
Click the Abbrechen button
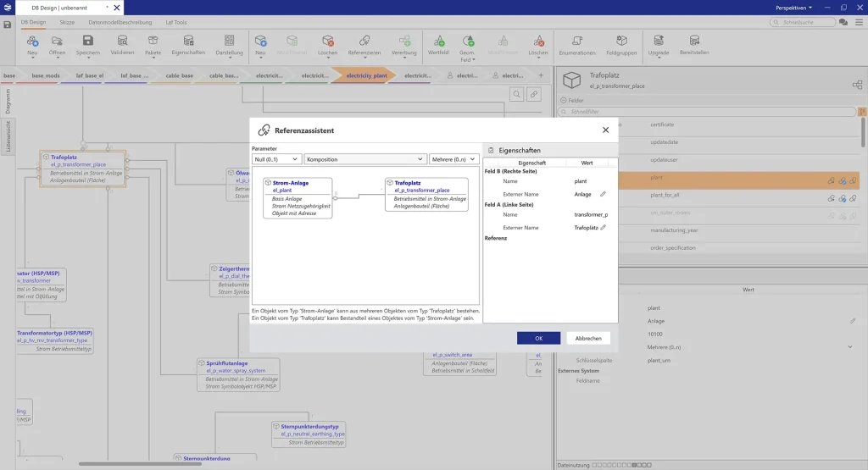pos(588,338)
